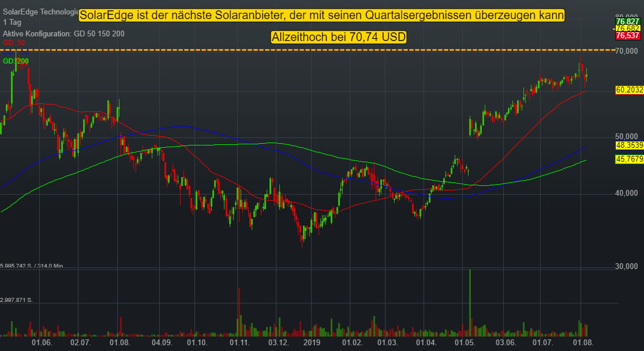Screen dimensions: 644x351
Task: Click the red 'GD: 50' legend entry
Action: (x=14, y=43)
